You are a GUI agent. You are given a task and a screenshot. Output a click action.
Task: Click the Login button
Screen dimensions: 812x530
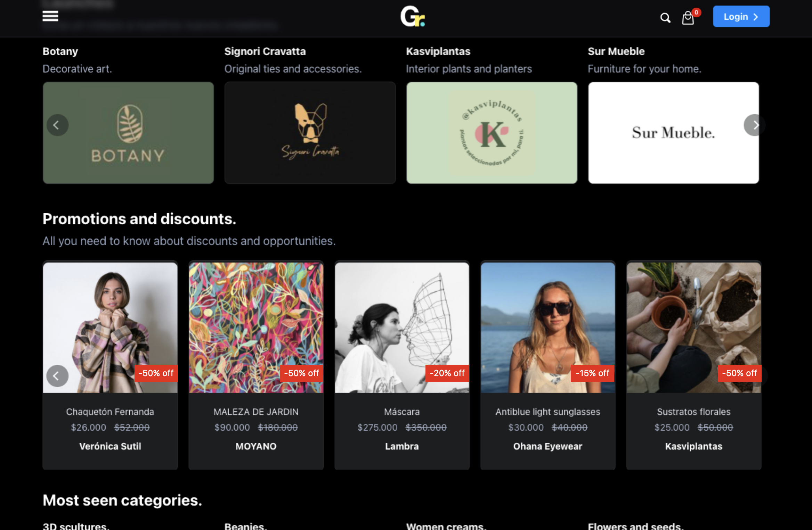coord(741,16)
